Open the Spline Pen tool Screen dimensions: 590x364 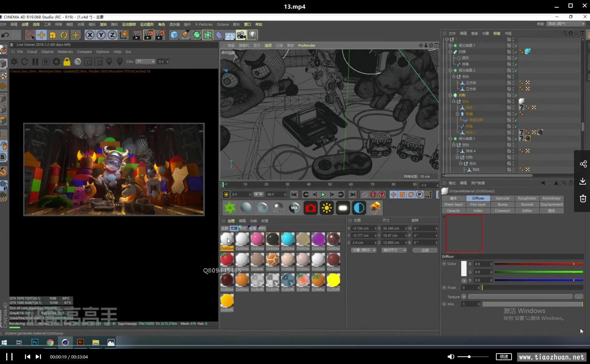tap(186, 35)
